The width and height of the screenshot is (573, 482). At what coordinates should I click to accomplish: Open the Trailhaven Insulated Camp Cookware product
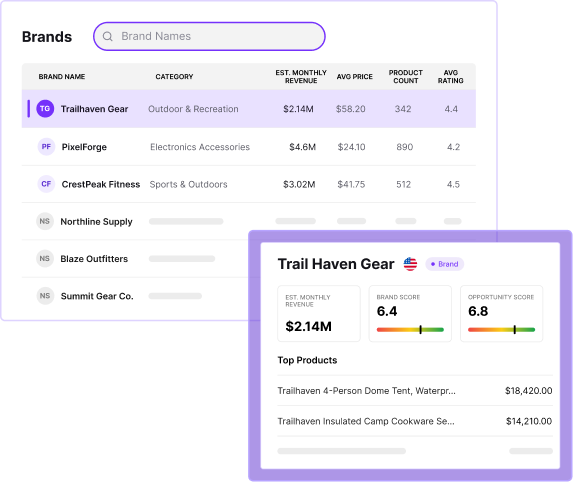pyautogui.click(x=366, y=421)
